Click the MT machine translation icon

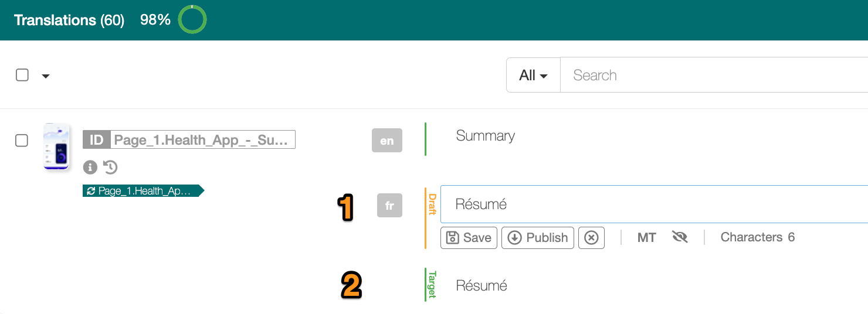tap(646, 237)
